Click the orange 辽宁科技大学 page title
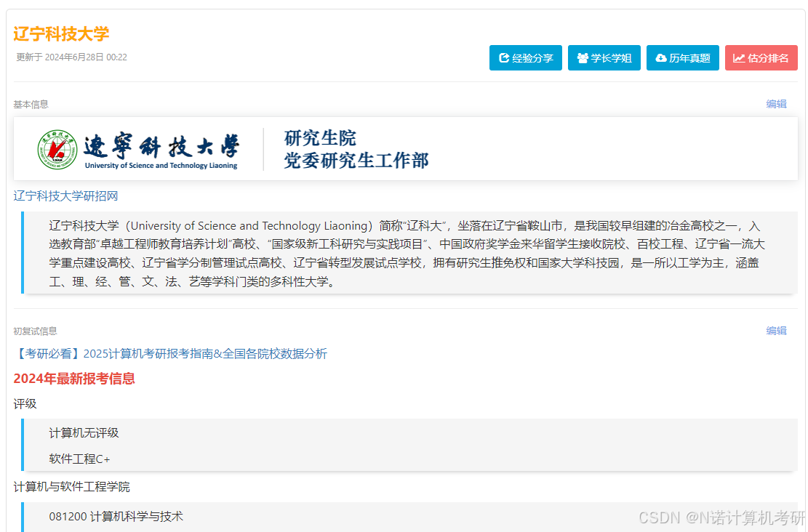 [61, 34]
